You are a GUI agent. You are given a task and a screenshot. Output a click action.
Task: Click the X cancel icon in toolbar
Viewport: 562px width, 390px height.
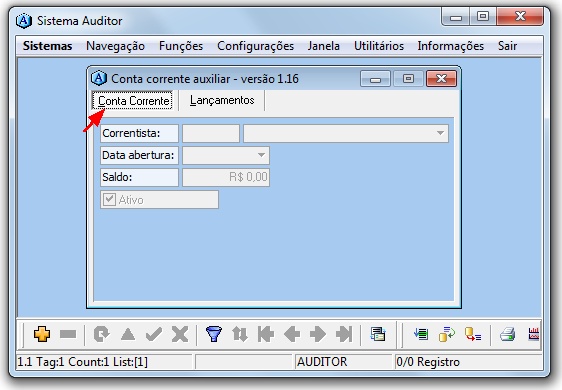(x=180, y=334)
